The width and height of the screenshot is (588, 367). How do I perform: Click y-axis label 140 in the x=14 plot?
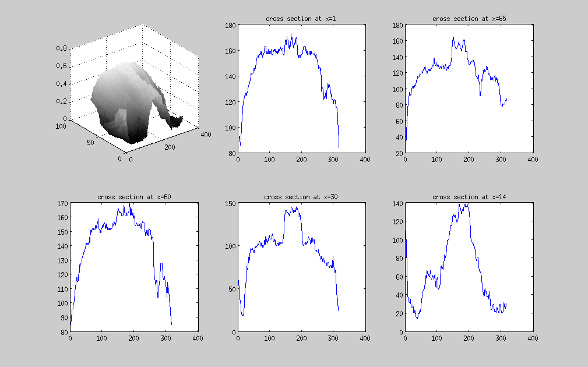[397, 204]
